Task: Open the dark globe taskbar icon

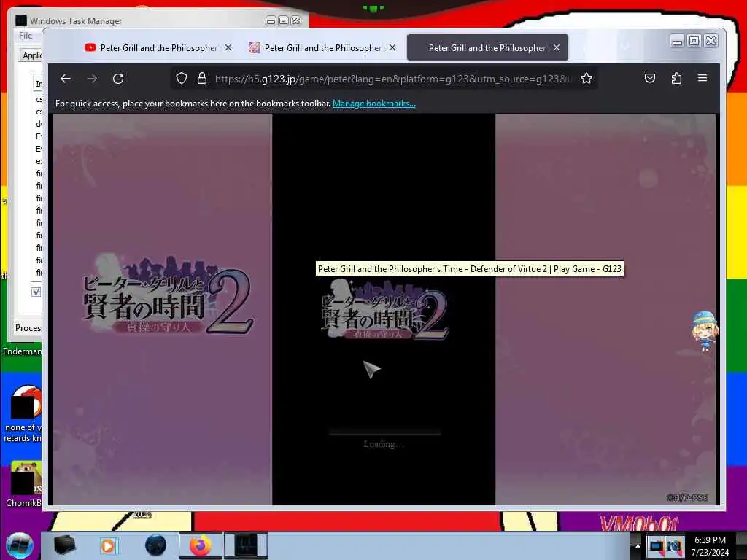Action: click(156, 545)
